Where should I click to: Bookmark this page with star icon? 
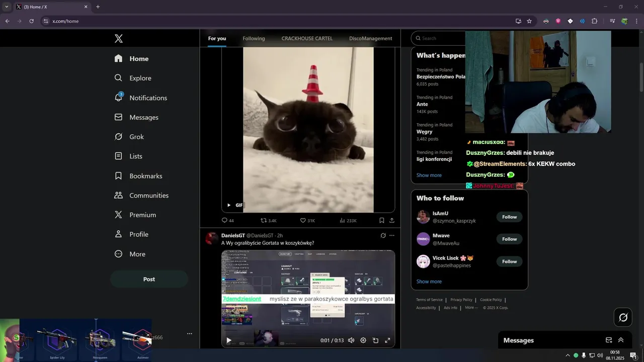(x=529, y=21)
